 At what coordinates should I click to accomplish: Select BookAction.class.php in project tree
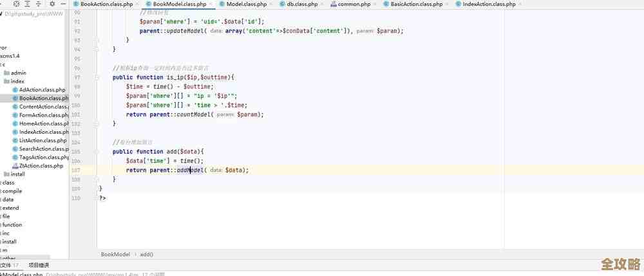pyautogui.click(x=43, y=98)
